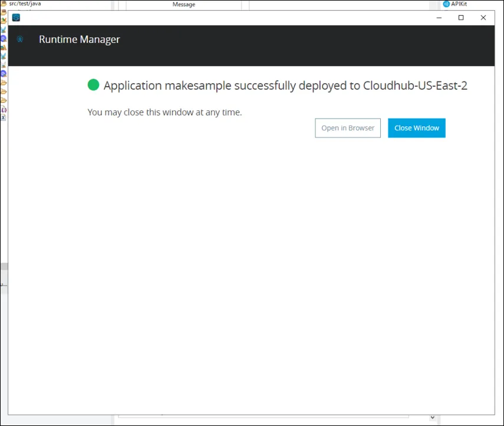504x426 pixels.
Task: Maximize the Runtime Manager dialog
Action: coord(461,18)
